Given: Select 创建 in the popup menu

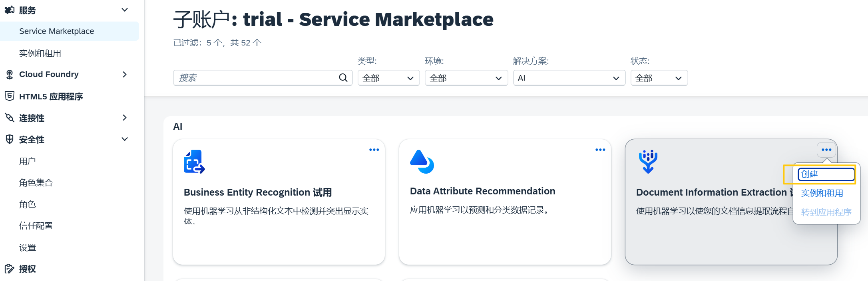Looking at the screenshot, I should coord(826,174).
